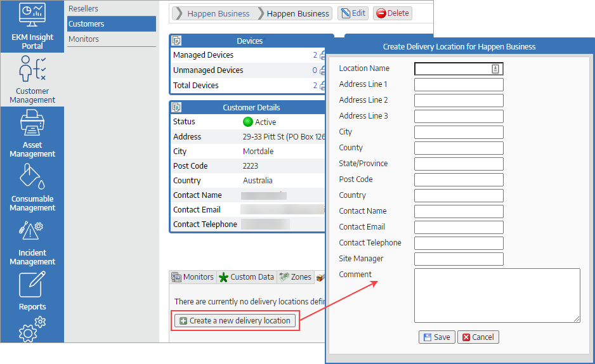Click the Devices panel header icon
Image resolution: width=595 pixels, height=364 pixels.
(176, 41)
